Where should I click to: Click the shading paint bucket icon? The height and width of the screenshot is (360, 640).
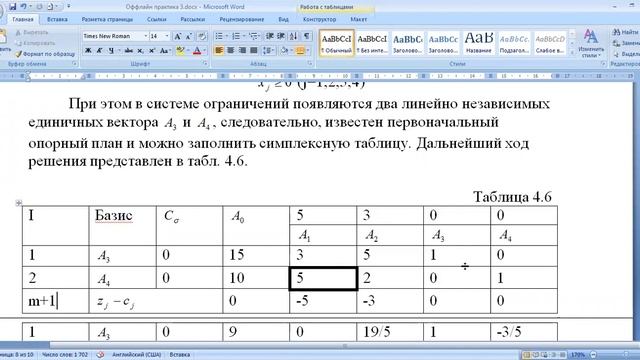(x=284, y=50)
